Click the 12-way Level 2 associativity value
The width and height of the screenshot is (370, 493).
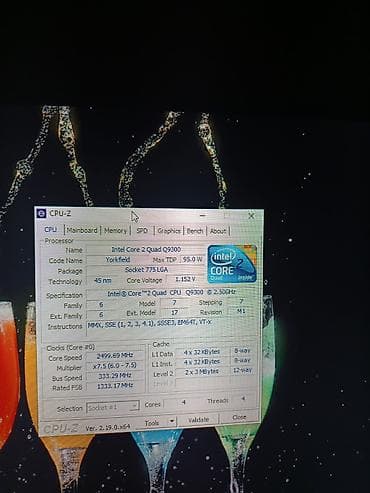click(x=242, y=370)
